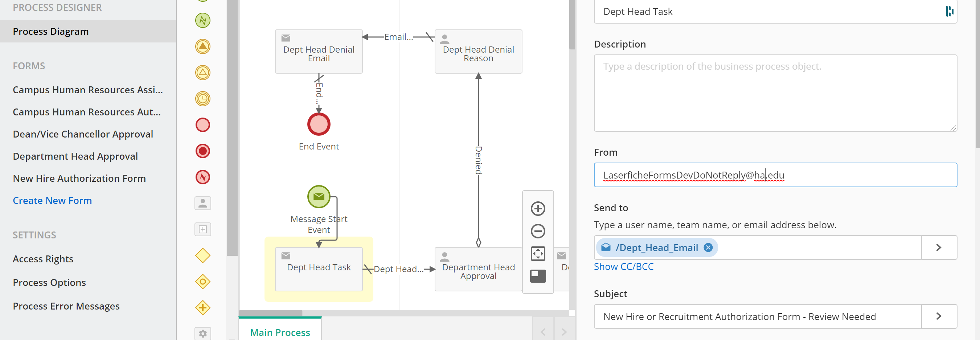This screenshot has height=340, width=980.
Task: Click the palette vertical scrollbar
Action: click(x=232, y=128)
